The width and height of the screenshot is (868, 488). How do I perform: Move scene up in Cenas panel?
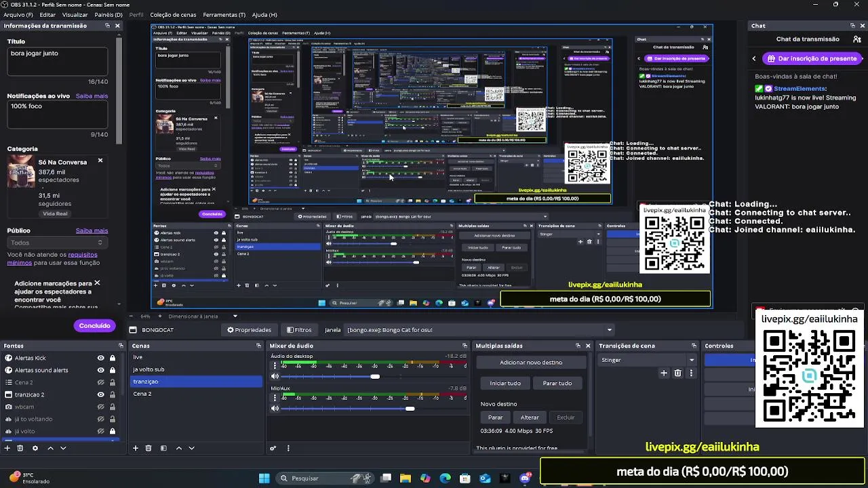[179, 448]
